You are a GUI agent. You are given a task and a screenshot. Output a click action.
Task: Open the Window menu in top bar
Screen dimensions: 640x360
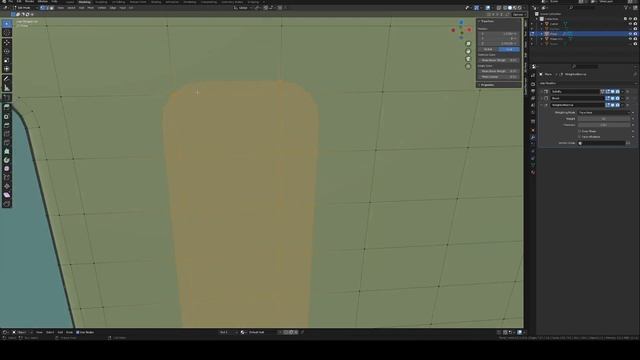pyautogui.click(x=42, y=2)
